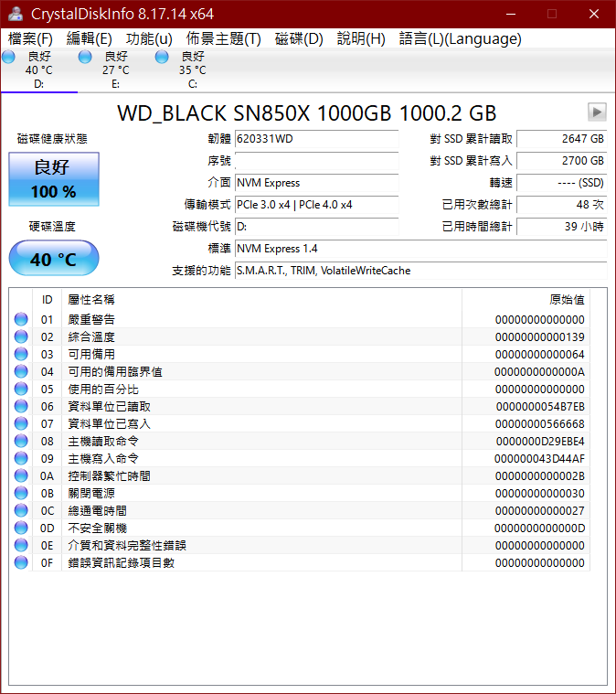Click raw value 000000043D44AF

[540, 458]
